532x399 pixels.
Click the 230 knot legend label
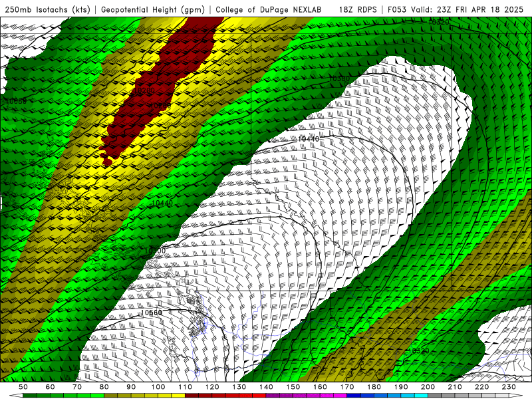[509, 387]
